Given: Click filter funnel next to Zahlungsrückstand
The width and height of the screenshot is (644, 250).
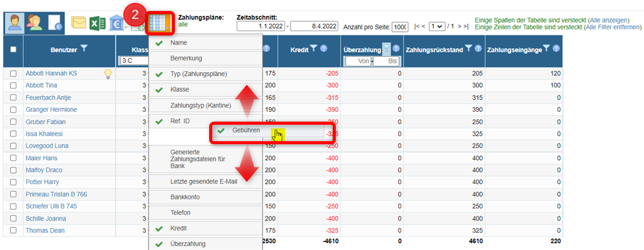Looking at the screenshot, I should [x=469, y=48].
